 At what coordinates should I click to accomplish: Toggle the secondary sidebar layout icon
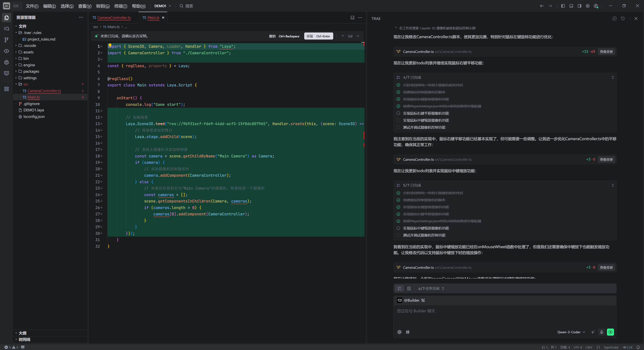tap(579, 6)
